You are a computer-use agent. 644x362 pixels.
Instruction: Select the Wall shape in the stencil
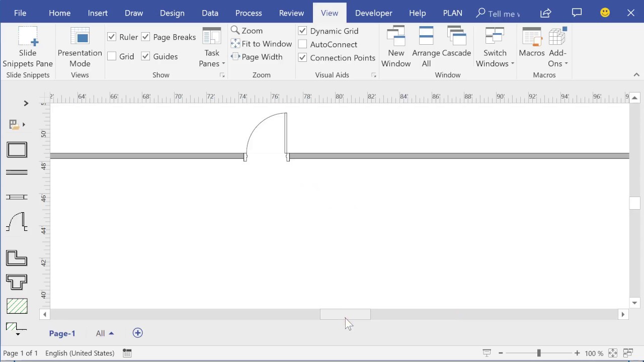tap(17, 172)
